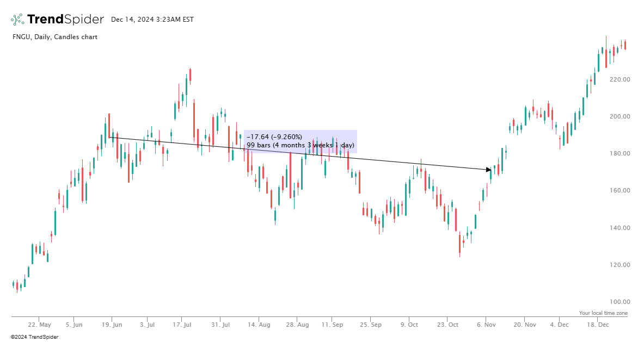
Task: Click the 18. Dec date axis label
Action: point(598,325)
